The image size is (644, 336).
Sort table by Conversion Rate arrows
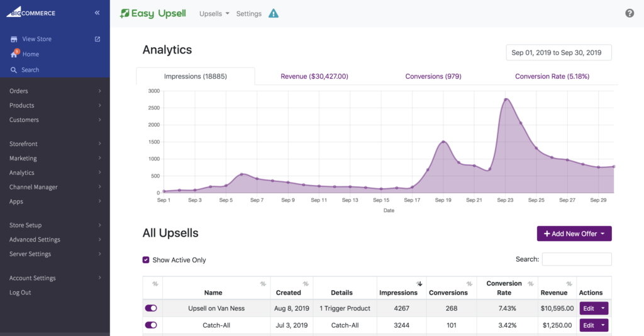pos(531,284)
